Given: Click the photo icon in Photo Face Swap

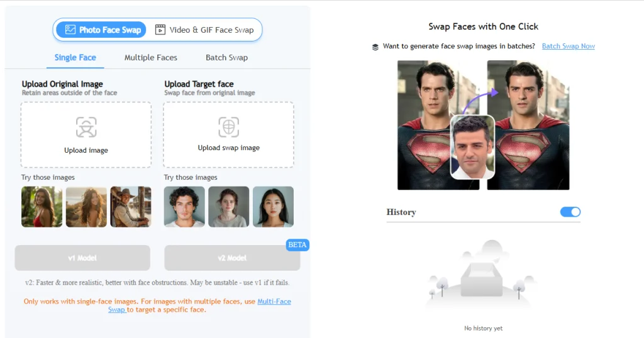Looking at the screenshot, I should pyautogui.click(x=70, y=30).
